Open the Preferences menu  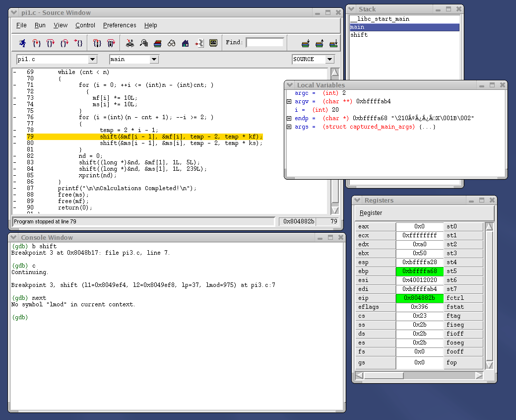point(120,25)
